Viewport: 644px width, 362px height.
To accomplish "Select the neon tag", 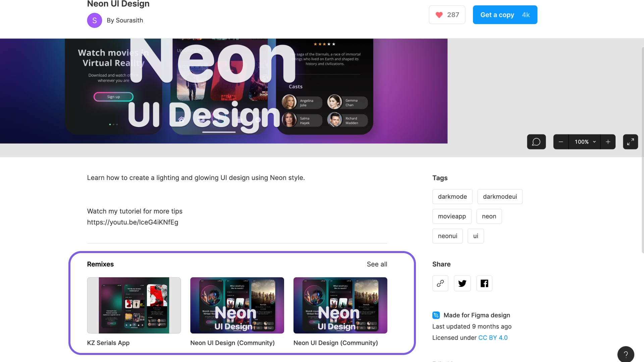I will [489, 216].
